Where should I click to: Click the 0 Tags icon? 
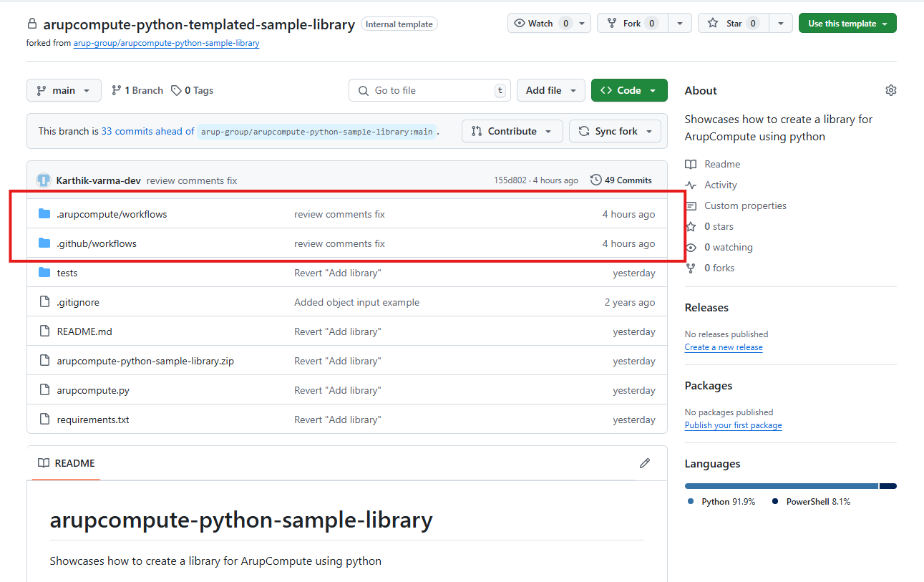(176, 90)
